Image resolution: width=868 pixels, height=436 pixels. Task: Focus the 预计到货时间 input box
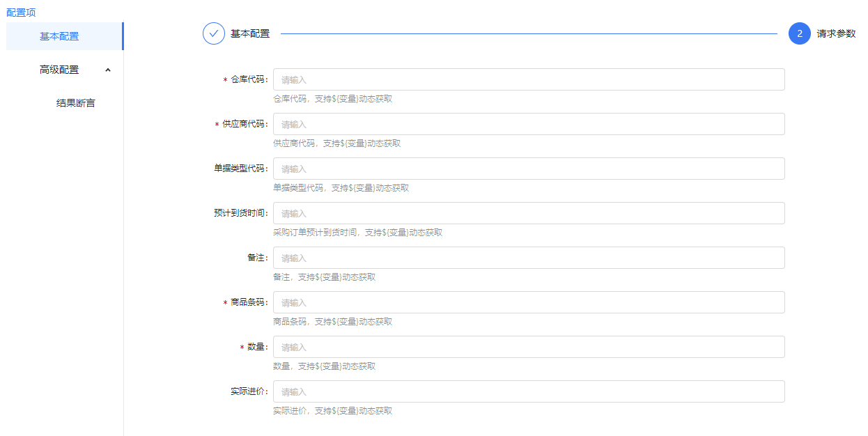pos(529,213)
